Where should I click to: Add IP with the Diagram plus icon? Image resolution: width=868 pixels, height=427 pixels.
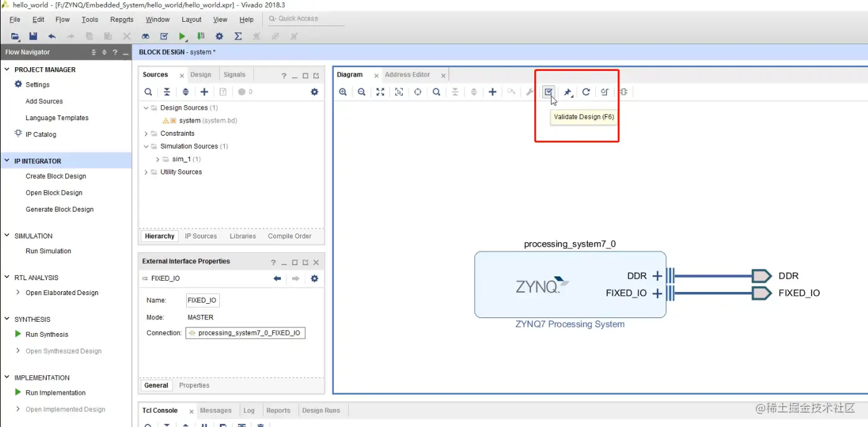(493, 92)
